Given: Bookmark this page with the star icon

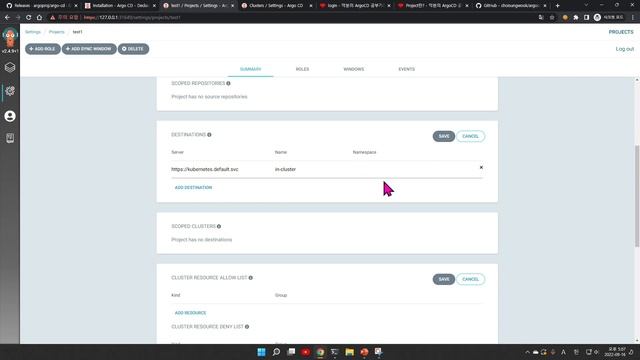Looking at the screenshot, I should coord(552,18).
